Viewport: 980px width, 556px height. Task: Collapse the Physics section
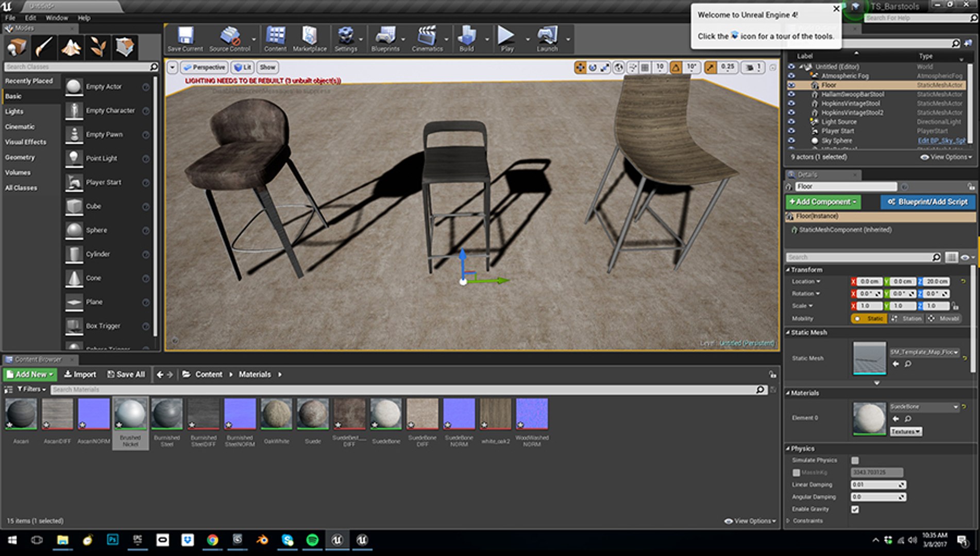pyautogui.click(x=788, y=448)
